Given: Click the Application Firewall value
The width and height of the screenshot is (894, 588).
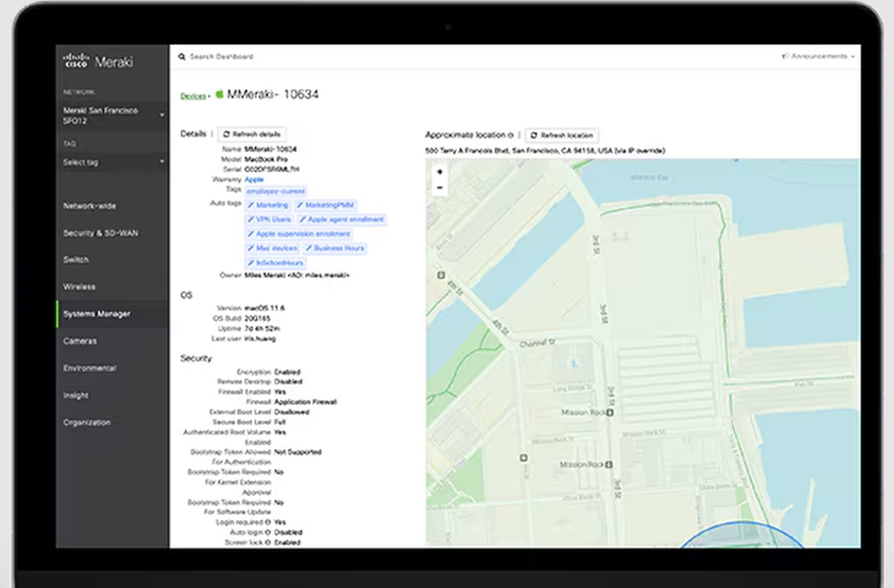Looking at the screenshot, I should 306,402.
